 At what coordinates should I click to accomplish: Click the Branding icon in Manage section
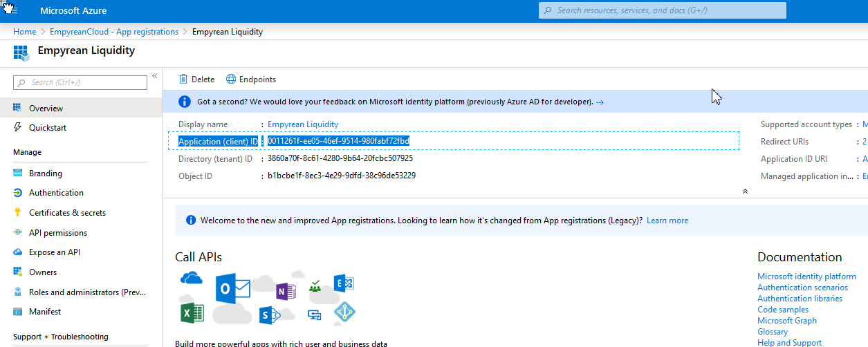[18, 173]
